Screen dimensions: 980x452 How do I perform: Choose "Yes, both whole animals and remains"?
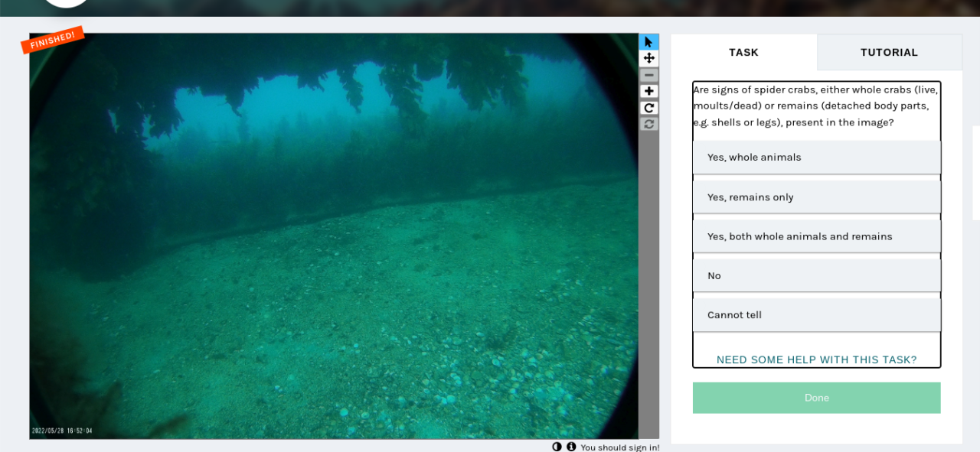point(816,236)
